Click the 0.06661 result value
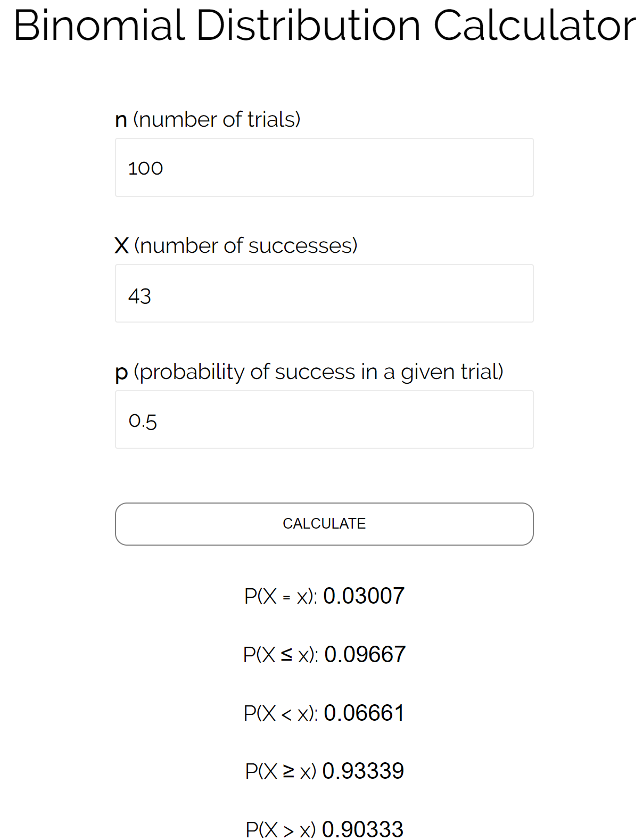This screenshot has height=840, width=643. pyautogui.click(x=364, y=713)
